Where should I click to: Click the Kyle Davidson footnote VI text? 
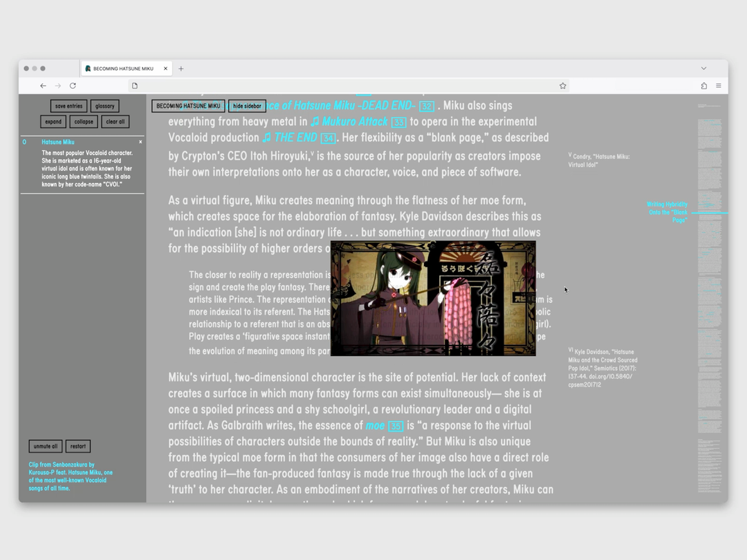[x=602, y=368]
